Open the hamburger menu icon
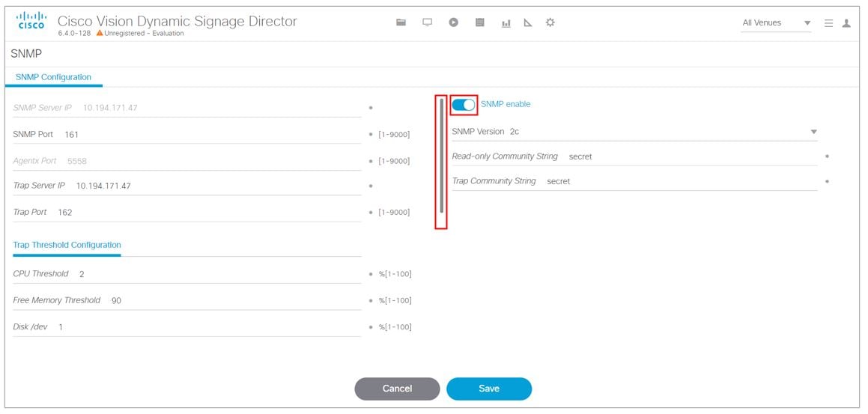 (829, 23)
